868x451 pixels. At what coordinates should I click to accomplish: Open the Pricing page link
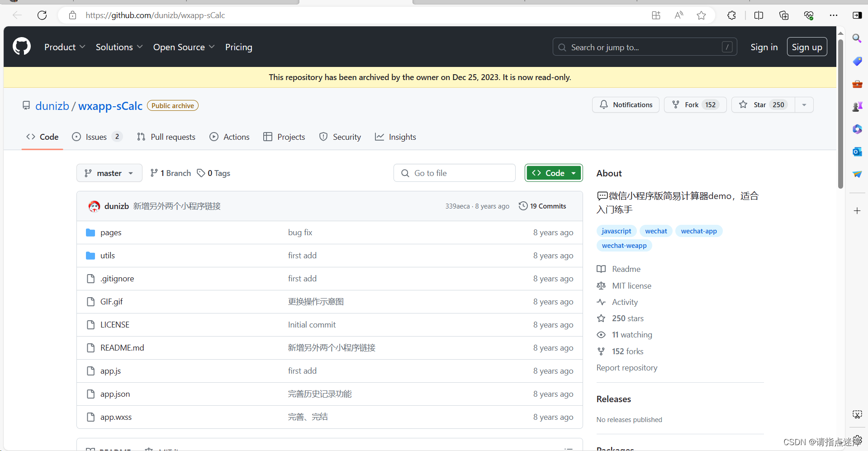(239, 47)
